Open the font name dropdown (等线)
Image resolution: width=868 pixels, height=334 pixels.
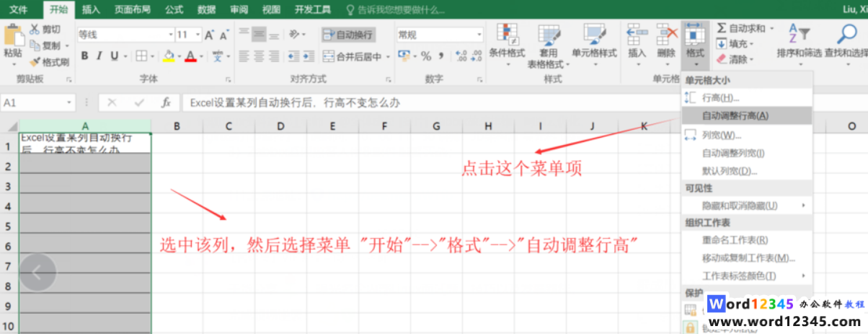[x=171, y=35]
